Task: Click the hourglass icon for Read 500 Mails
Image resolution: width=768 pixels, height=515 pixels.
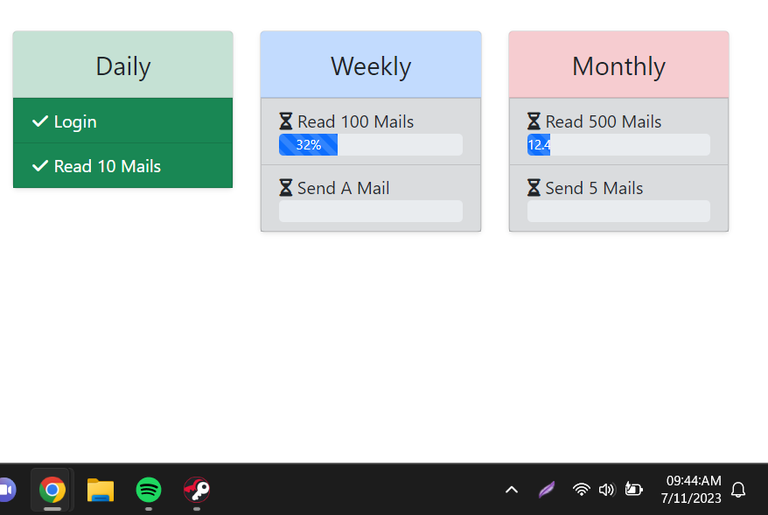Action: [x=534, y=121]
